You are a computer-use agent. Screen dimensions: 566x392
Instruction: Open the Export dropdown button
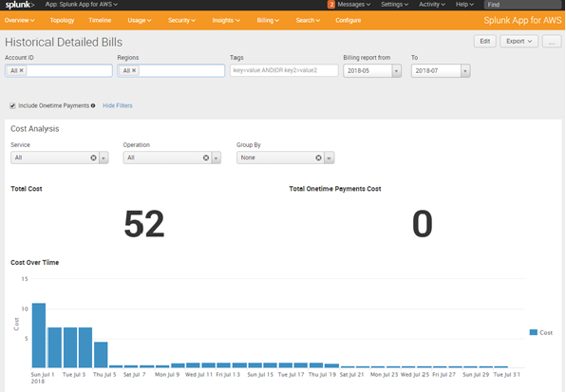[519, 41]
